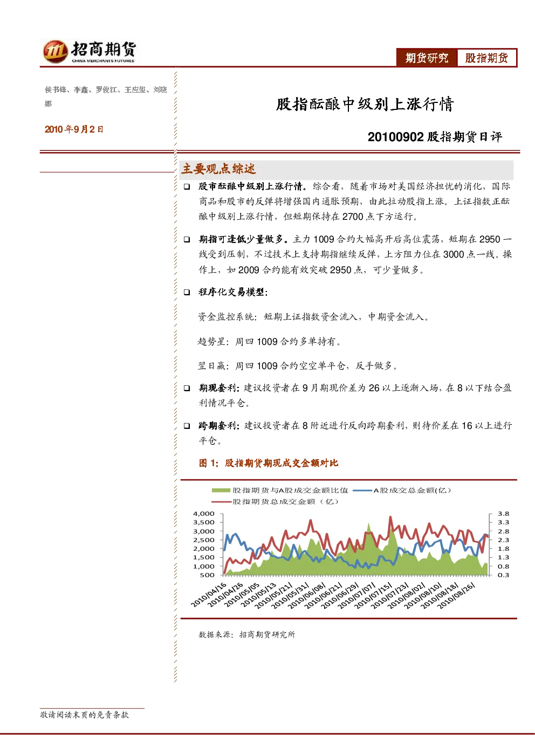Click the checkbox bullet beside 期指可逢低少量做多
Screen dimensions: 535x756
187,239
